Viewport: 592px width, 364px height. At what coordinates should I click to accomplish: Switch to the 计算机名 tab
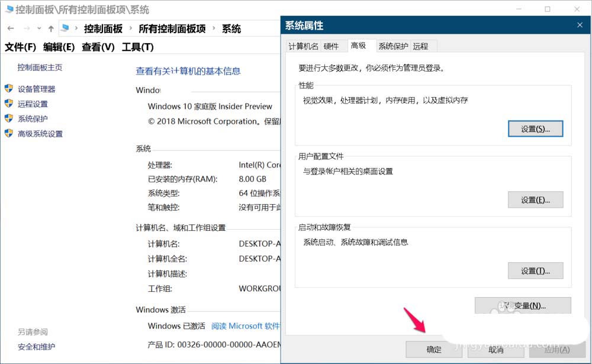[x=303, y=46]
